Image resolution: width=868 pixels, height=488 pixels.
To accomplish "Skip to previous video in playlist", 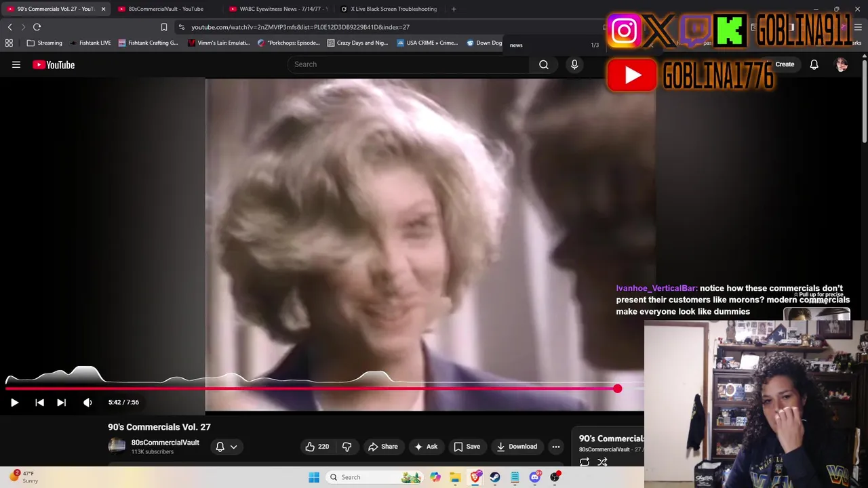I will (39, 403).
